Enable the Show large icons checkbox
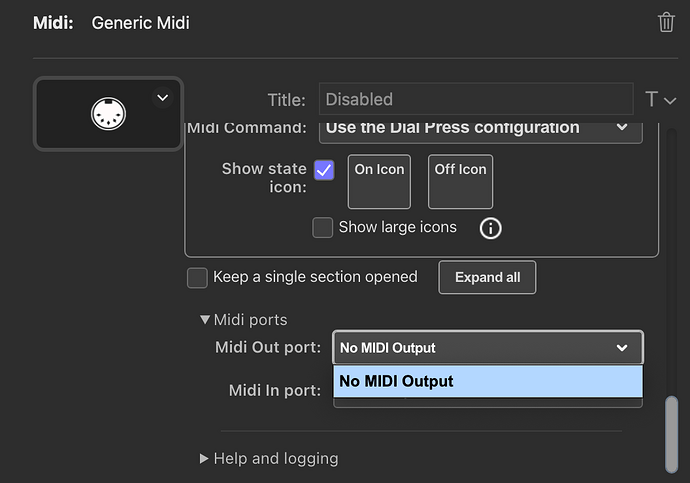 coord(323,228)
